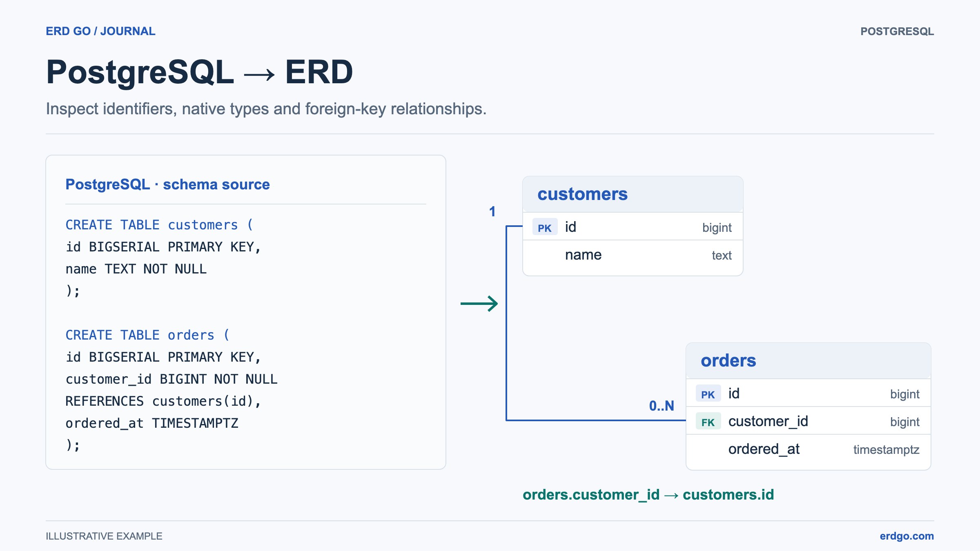
Task: Select the text type of name
Action: click(x=722, y=255)
